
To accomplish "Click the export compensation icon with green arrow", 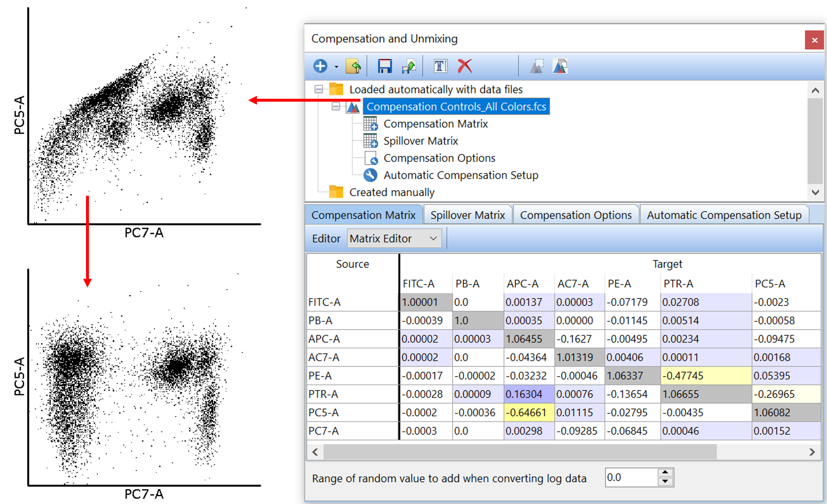I will point(409,66).
